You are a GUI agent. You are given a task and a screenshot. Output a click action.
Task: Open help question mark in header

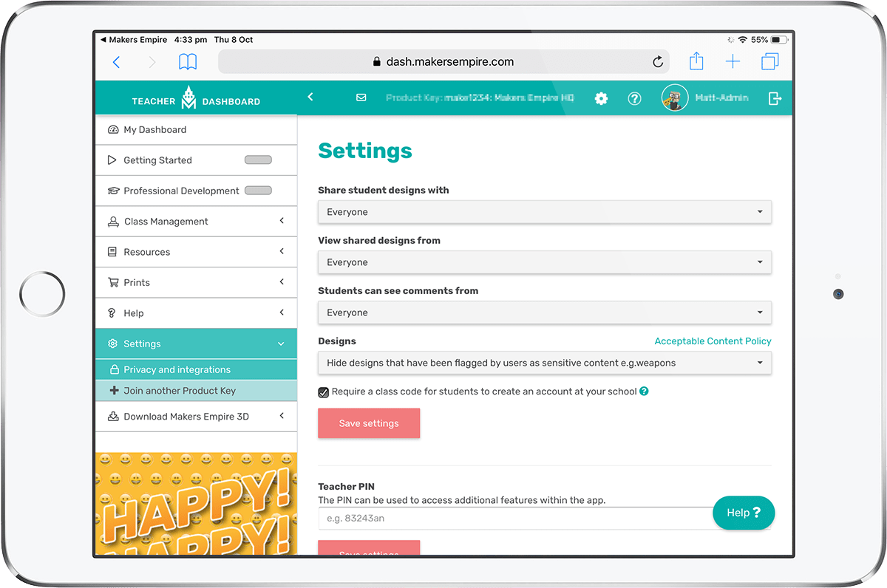(x=634, y=98)
